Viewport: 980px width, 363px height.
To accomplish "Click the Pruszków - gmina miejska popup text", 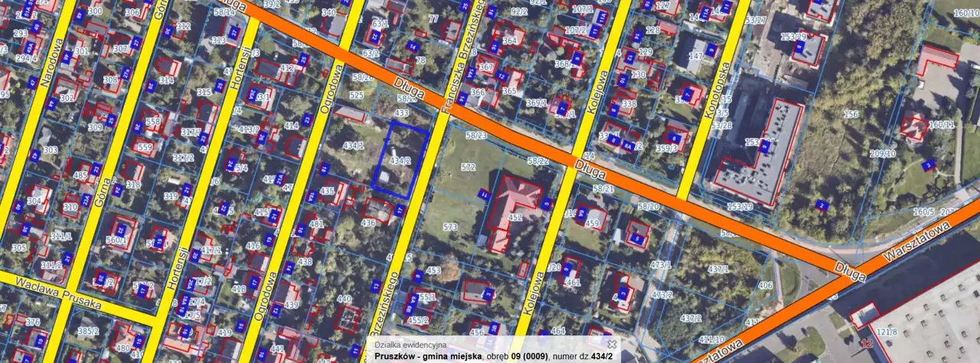I will tap(428, 356).
